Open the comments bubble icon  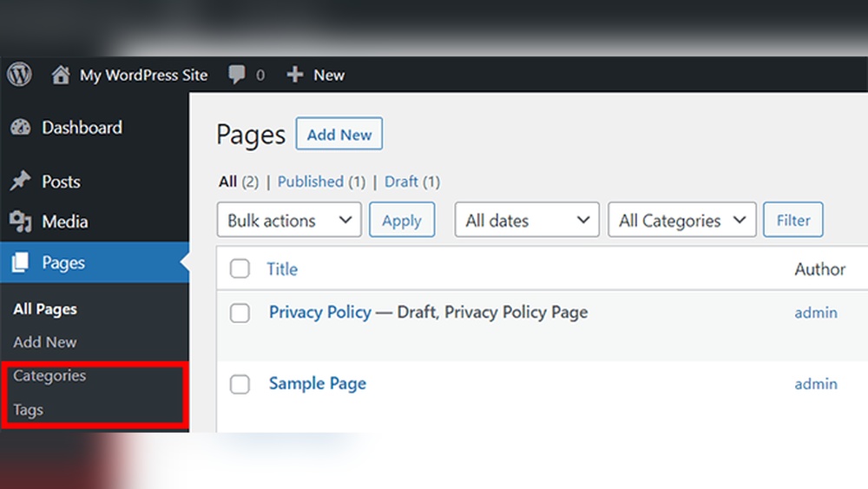click(237, 74)
